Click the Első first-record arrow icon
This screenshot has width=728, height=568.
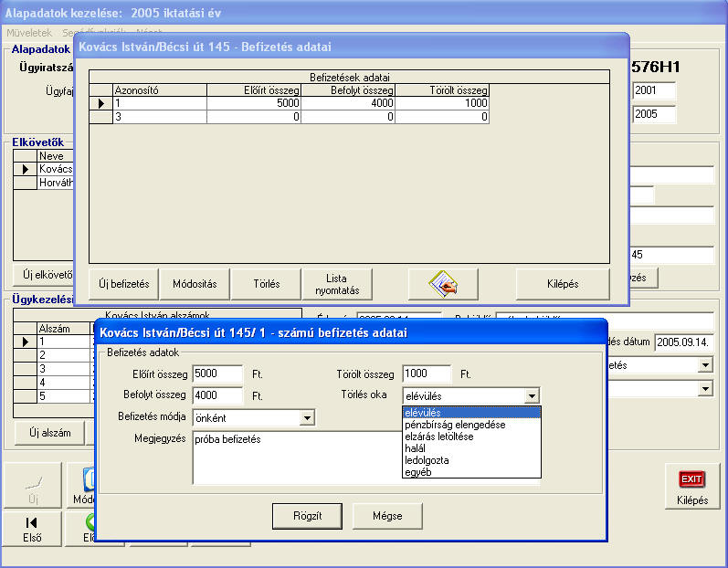32,522
